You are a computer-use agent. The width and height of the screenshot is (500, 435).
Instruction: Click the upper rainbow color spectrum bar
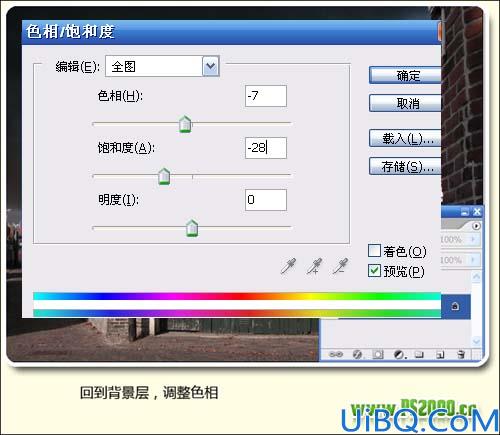tap(237, 296)
